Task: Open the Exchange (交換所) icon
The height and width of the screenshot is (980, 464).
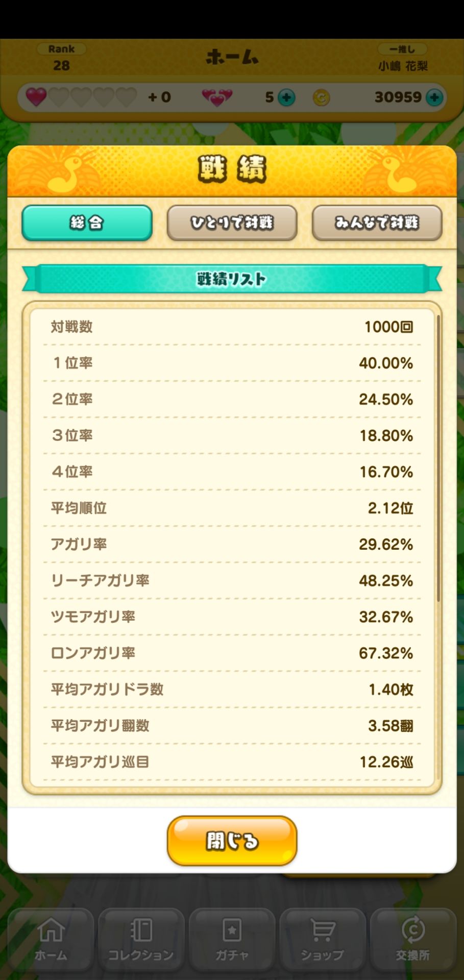Action: 412,938
